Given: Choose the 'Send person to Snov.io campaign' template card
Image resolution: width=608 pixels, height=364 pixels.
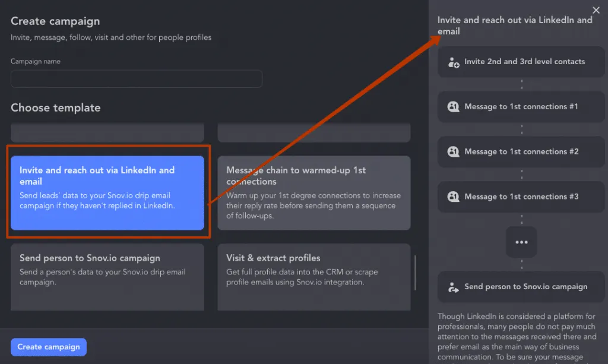Looking at the screenshot, I should click(x=107, y=277).
